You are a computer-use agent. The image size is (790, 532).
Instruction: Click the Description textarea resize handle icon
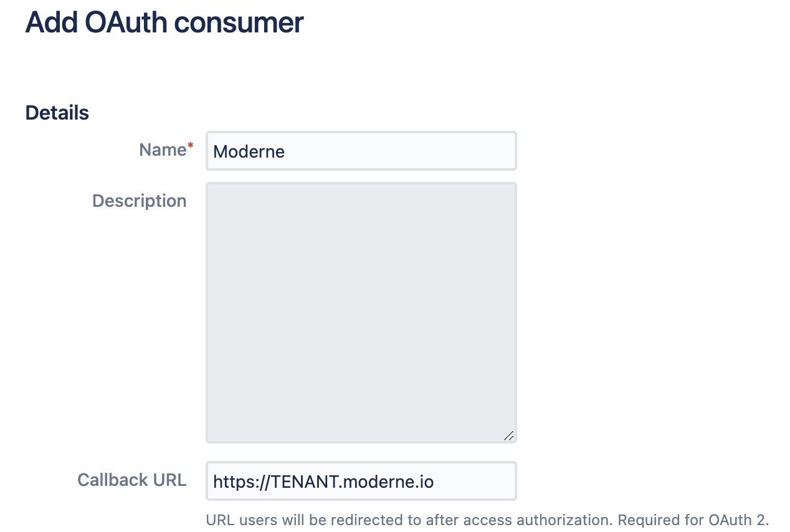[x=508, y=435]
